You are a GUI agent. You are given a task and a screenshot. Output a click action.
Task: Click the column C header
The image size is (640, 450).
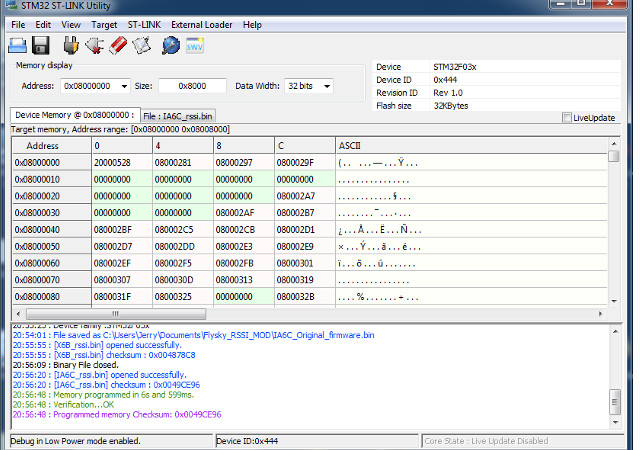[304, 146]
